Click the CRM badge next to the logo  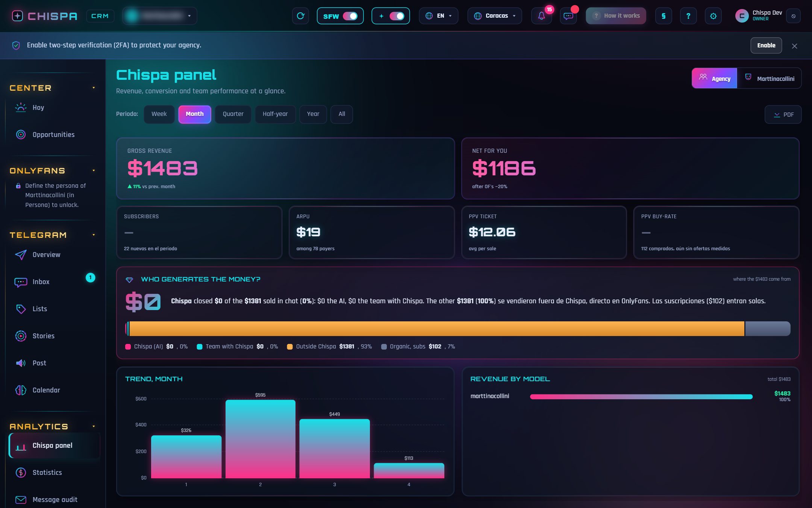pos(100,16)
